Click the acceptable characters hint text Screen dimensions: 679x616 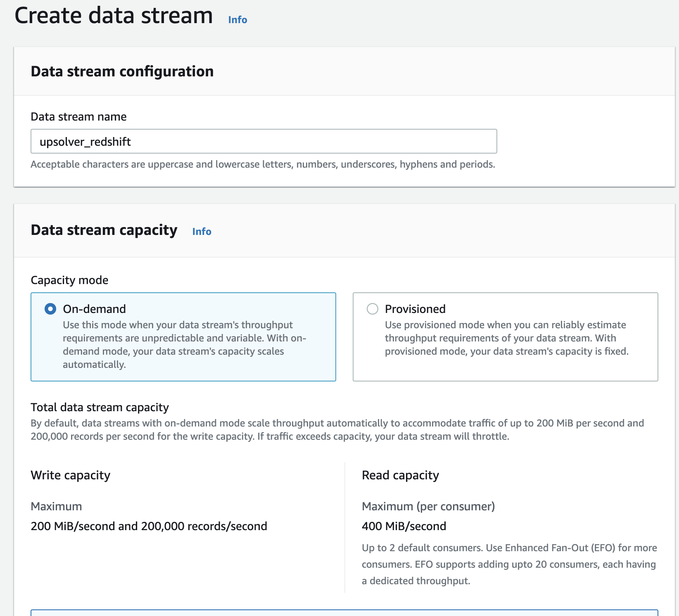(x=263, y=164)
